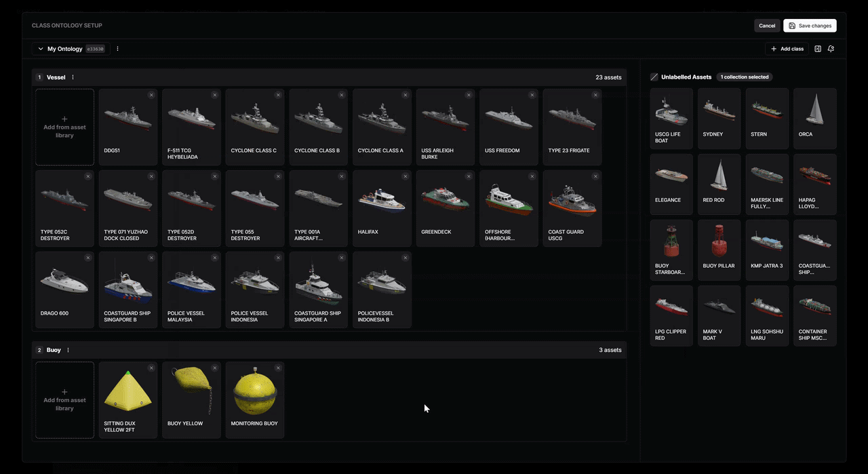
Task: Open the Buoy class kebab menu
Action: [68, 350]
